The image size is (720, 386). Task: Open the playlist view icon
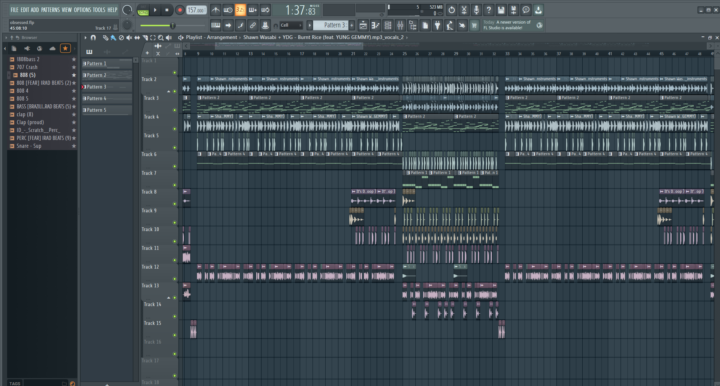[363, 26]
